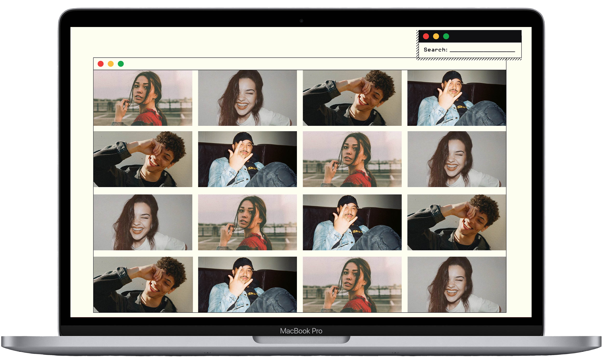Click red dot of photo gallery window
This screenshot has height=364, width=603.
[x=101, y=64]
